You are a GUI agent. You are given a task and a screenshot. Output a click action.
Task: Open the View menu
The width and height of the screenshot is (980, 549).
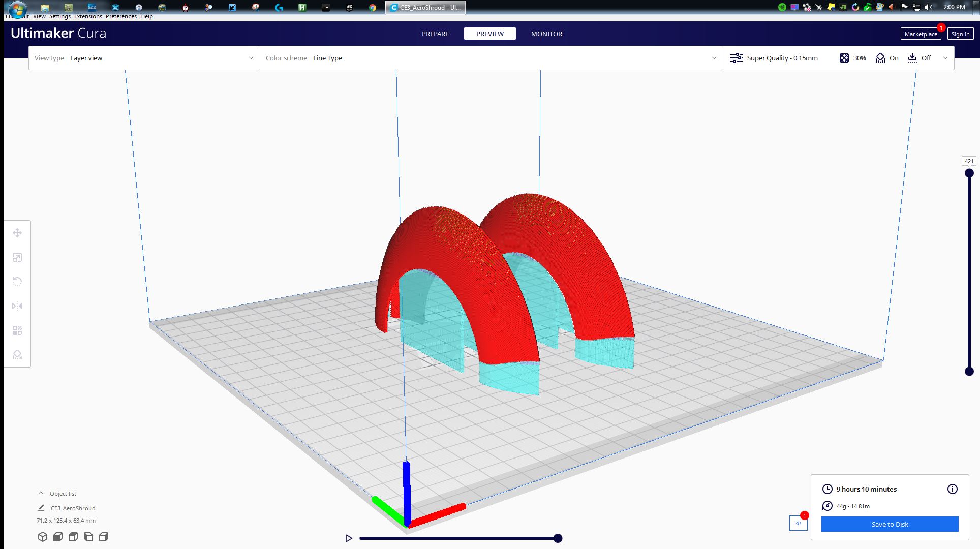tap(39, 16)
